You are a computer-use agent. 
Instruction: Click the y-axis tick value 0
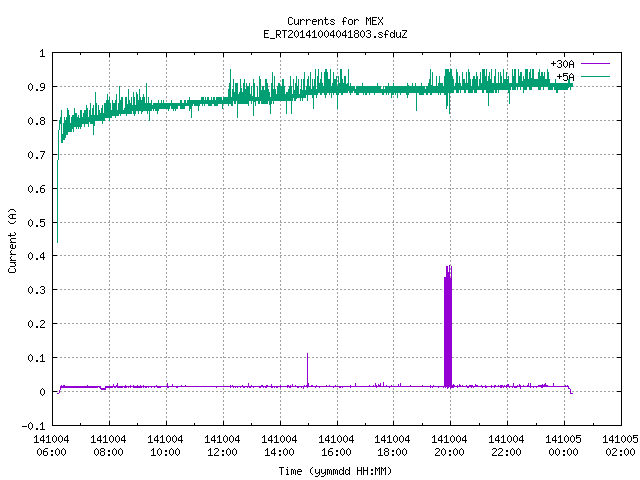42,392
